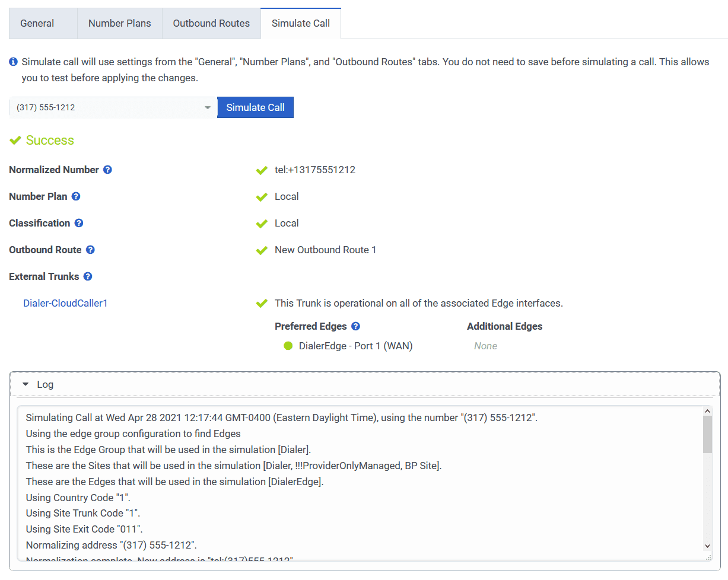
Task: Click the log scroll down arrow
Action: [707, 546]
